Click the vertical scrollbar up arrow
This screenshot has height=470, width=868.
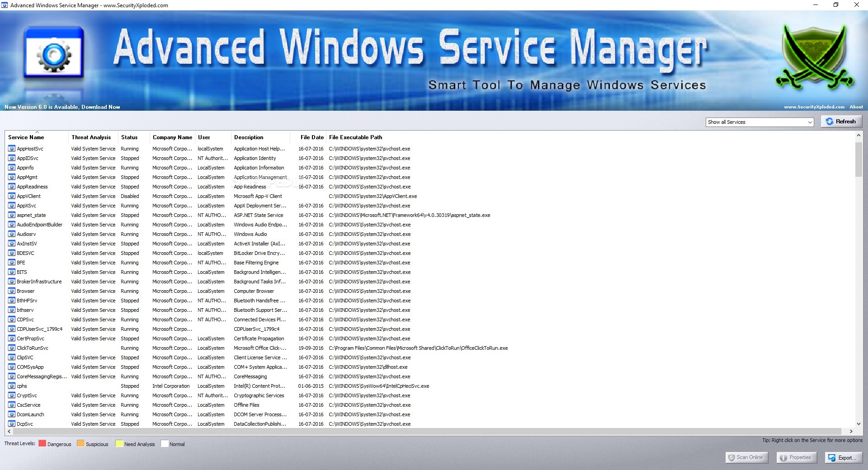click(859, 135)
